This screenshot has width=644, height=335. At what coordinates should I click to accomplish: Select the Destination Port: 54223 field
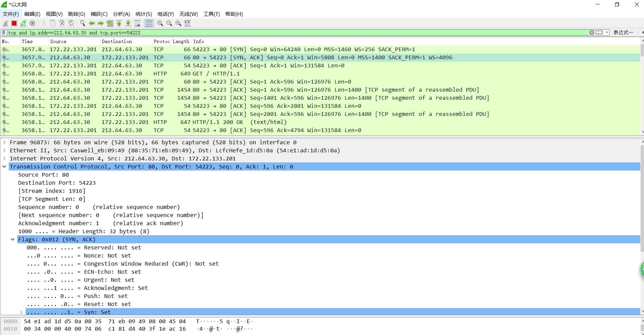(57, 183)
